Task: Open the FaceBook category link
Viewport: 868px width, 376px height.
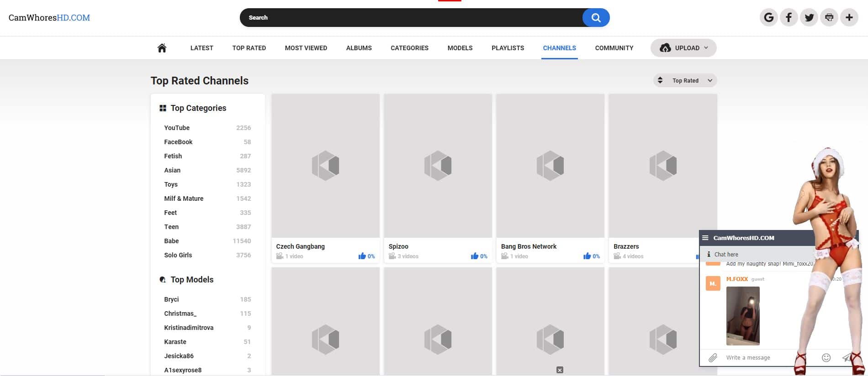Action: [x=178, y=142]
